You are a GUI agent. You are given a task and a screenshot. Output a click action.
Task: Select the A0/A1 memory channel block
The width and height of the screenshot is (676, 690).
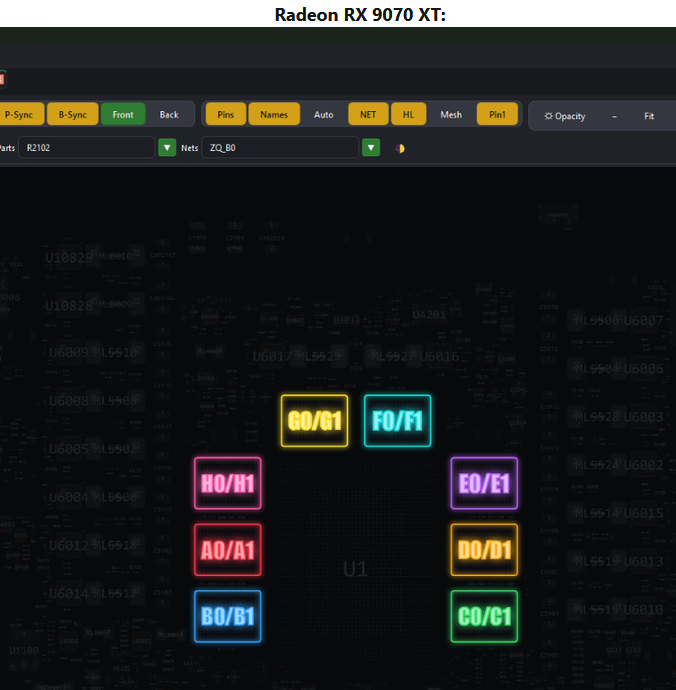click(228, 550)
